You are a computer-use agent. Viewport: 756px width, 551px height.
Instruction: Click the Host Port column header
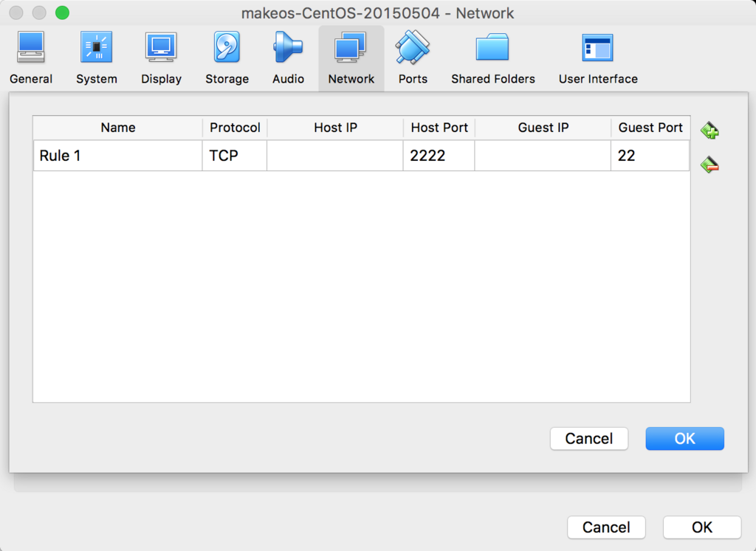[439, 128]
